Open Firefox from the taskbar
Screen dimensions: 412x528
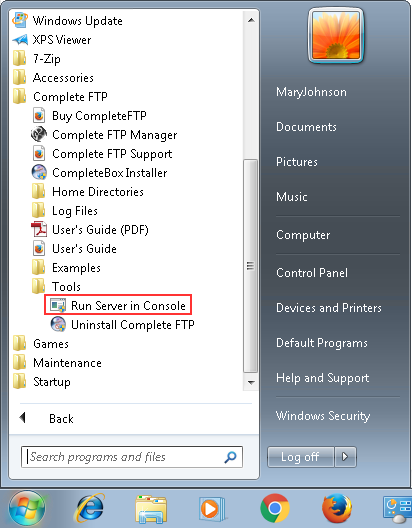coord(337,508)
